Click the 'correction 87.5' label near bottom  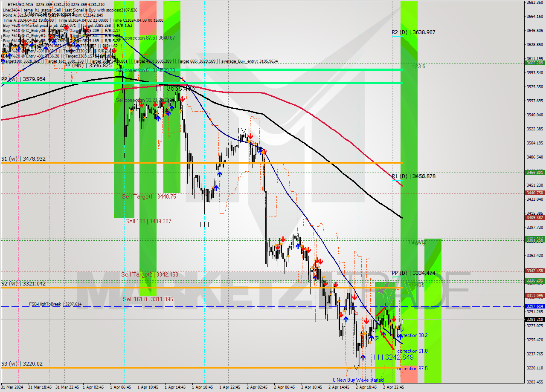pos(412,369)
